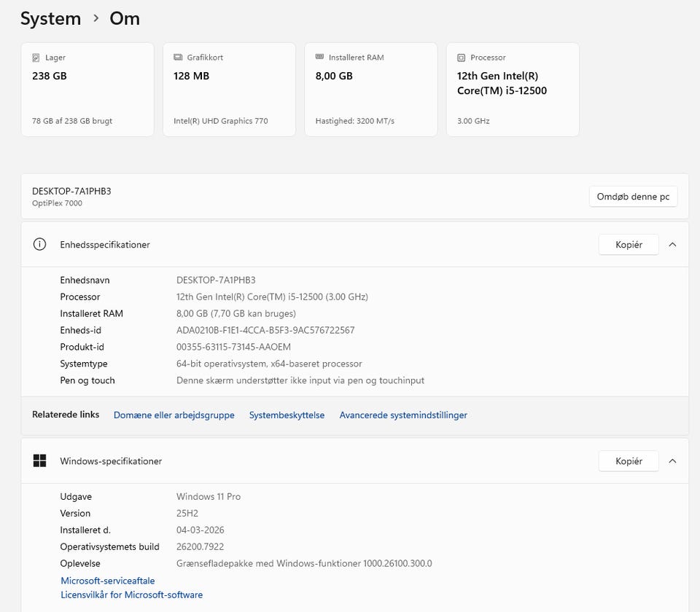This screenshot has width=700, height=612.
Task: Click the Installeret RAM icon
Action: click(x=319, y=58)
